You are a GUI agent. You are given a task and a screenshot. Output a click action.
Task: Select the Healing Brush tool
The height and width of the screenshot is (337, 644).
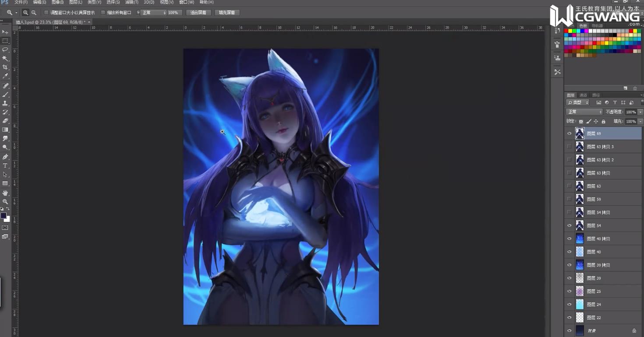5,85
